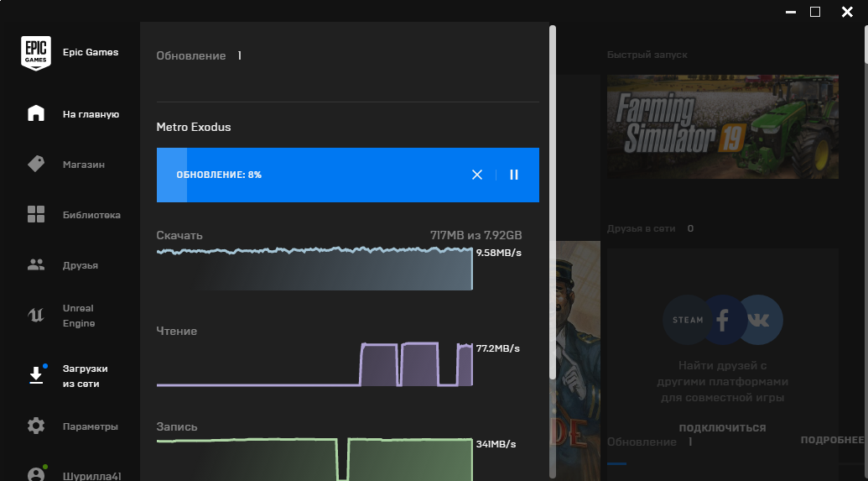This screenshot has height=481, width=868.
Task: Click the Steam circle icon
Action: [x=688, y=320]
